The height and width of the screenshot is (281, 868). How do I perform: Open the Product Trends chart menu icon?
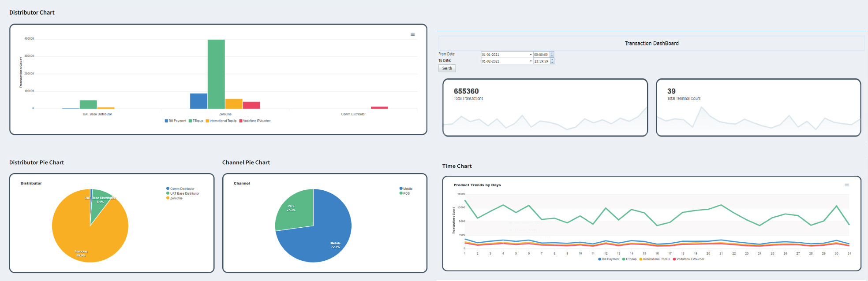[846, 185]
